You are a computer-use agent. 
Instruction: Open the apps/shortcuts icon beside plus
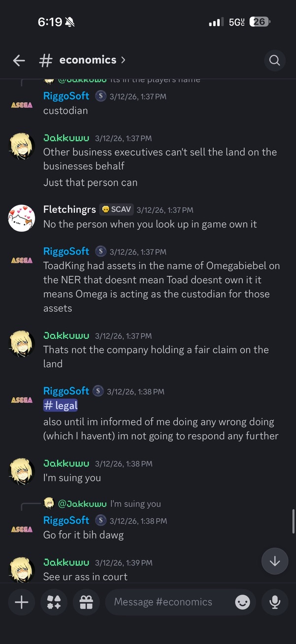[54, 602]
